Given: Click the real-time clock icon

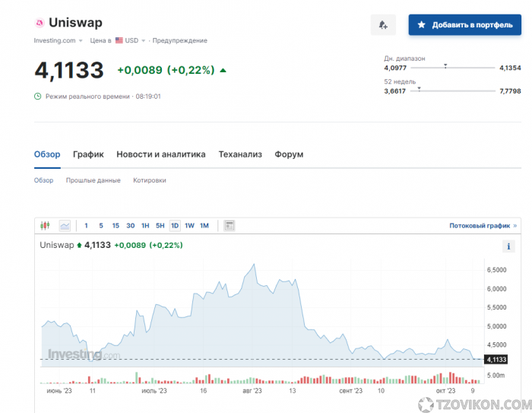Looking at the screenshot, I should point(38,97).
